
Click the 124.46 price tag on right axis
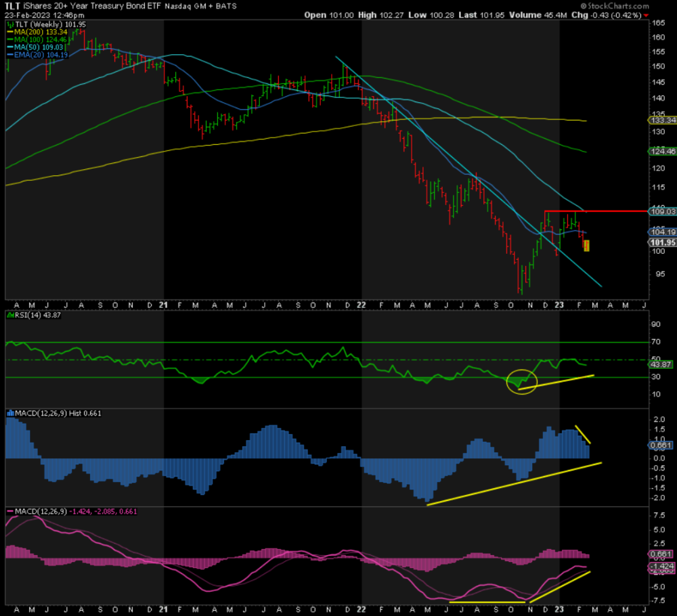(663, 151)
